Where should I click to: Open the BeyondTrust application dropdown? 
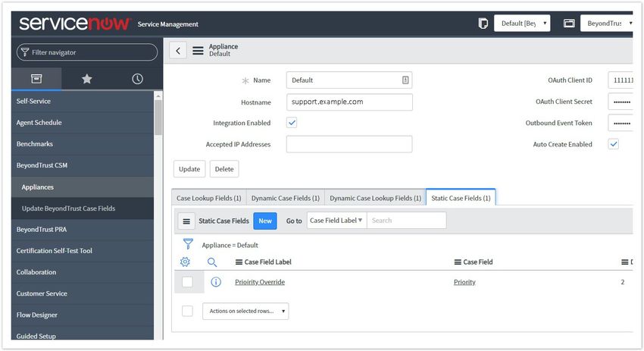(607, 24)
